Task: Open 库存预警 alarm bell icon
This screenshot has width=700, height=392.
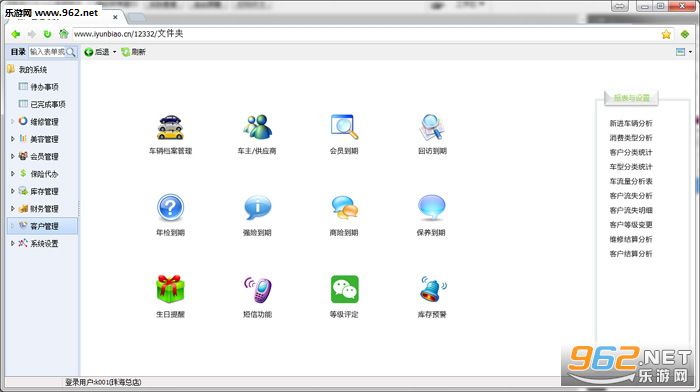Action: 433,289
